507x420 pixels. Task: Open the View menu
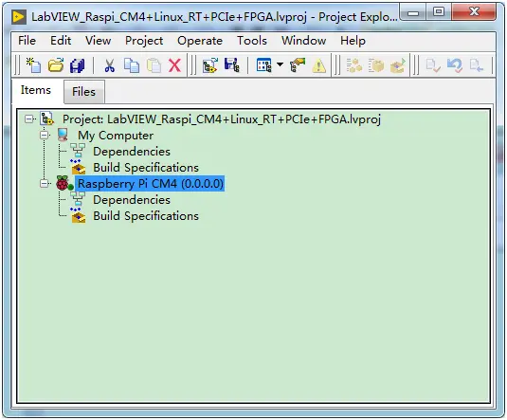pyautogui.click(x=98, y=41)
